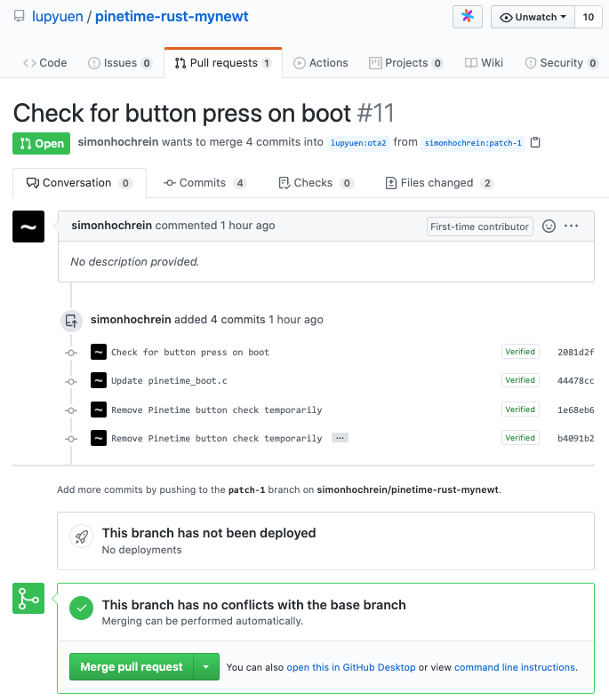Go to the Actions tab
The width and height of the screenshot is (609, 700).
pyautogui.click(x=320, y=63)
